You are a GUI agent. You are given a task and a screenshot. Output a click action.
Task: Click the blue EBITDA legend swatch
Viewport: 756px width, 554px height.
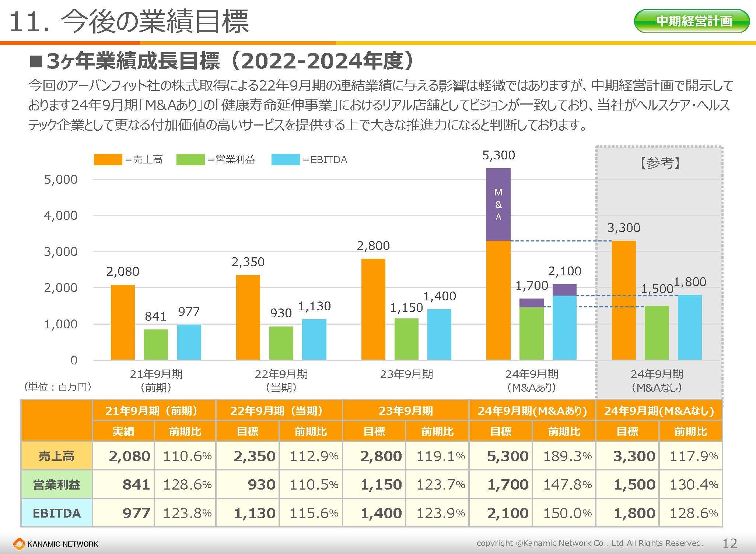click(x=285, y=160)
